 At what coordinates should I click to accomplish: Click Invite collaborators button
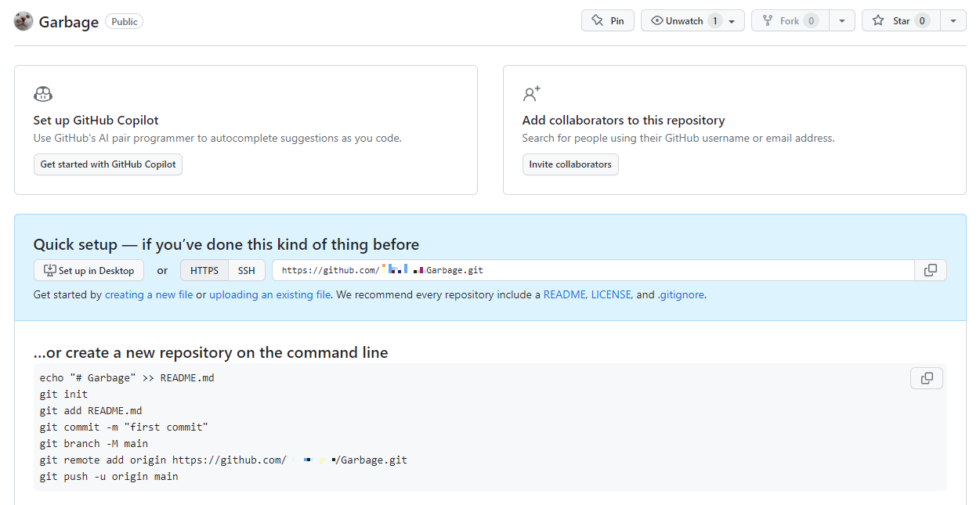pyautogui.click(x=570, y=164)
